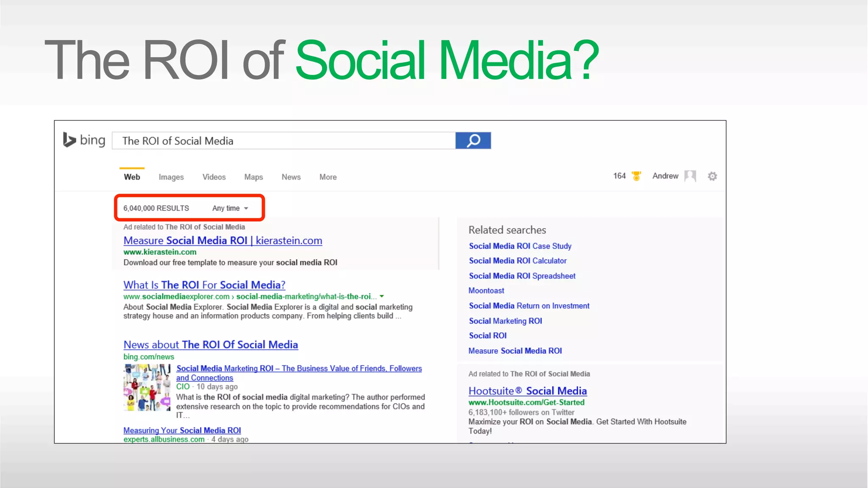Click the Bing logo
The height and width of the screenshot is (488, 868).
pyautogui.click(x=84, y=140)
